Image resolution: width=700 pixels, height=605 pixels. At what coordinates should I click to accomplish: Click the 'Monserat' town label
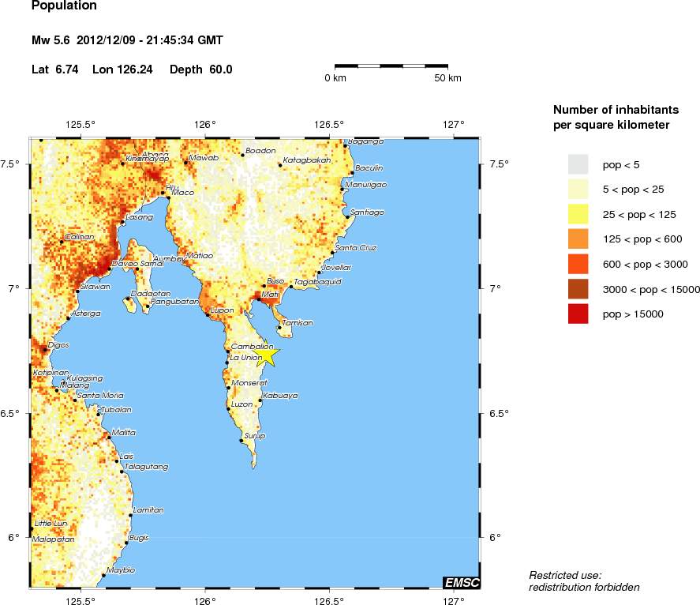[x=249, y=383]
